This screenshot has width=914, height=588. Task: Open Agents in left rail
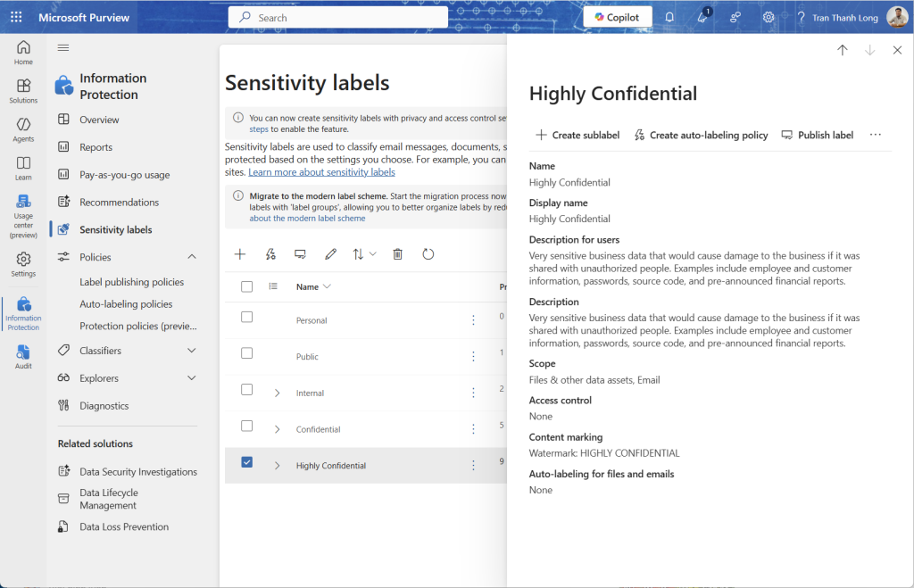click(23, 129)
